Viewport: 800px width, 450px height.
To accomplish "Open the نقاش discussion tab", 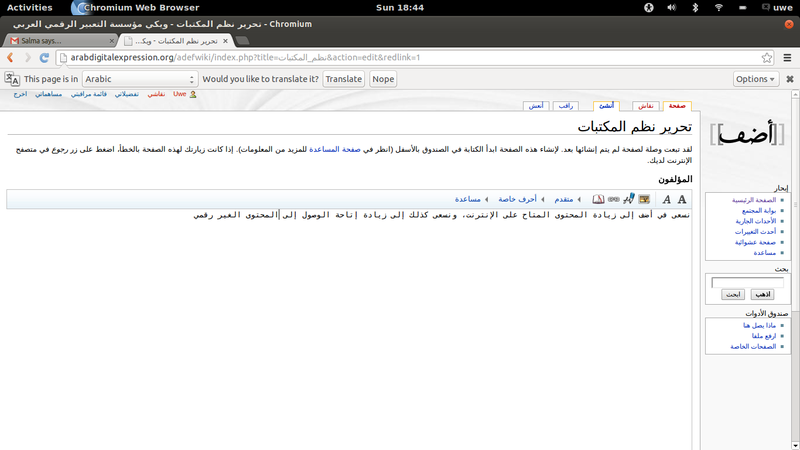I will click(x=646, y=106).
